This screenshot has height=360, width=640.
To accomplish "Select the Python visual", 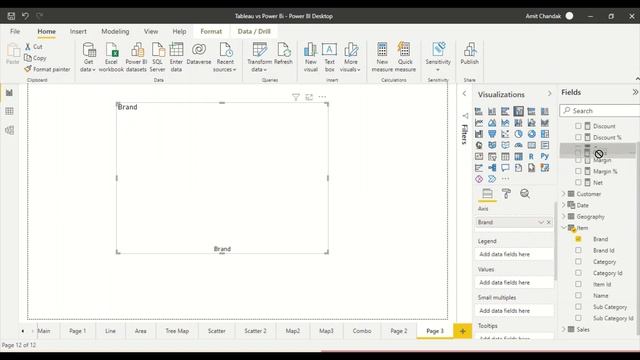I will pyautogui.click(x=544, y=156).
